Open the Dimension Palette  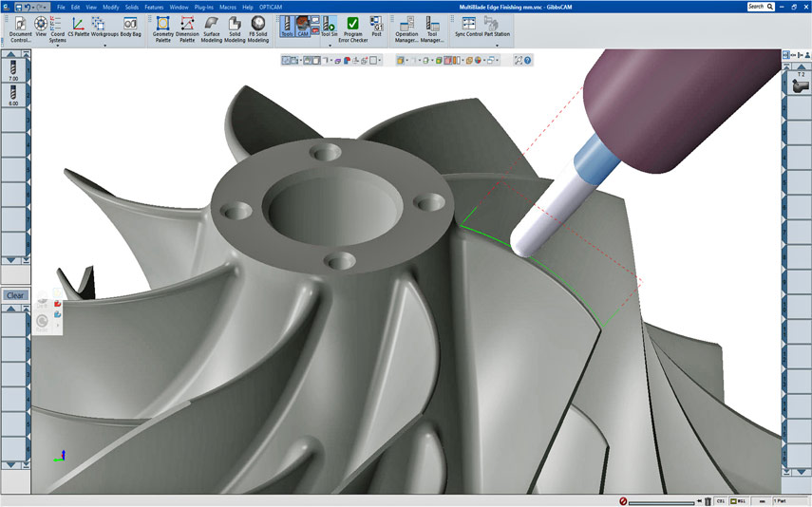[x=187, y=27]
